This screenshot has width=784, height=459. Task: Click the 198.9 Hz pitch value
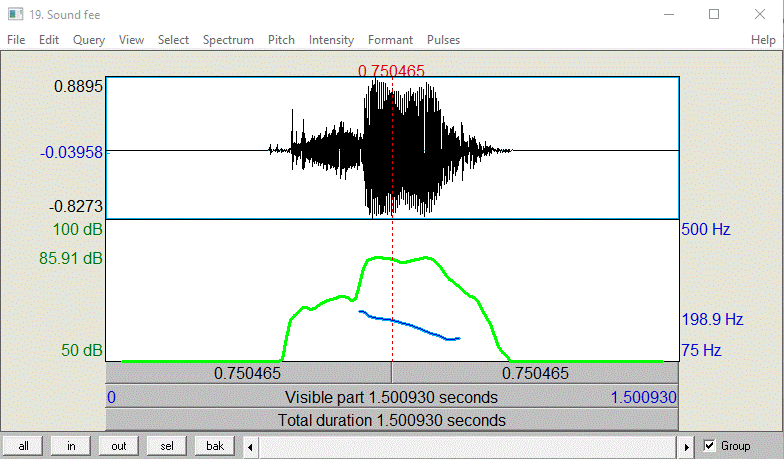pyautogui.click(x=712, y=319)
